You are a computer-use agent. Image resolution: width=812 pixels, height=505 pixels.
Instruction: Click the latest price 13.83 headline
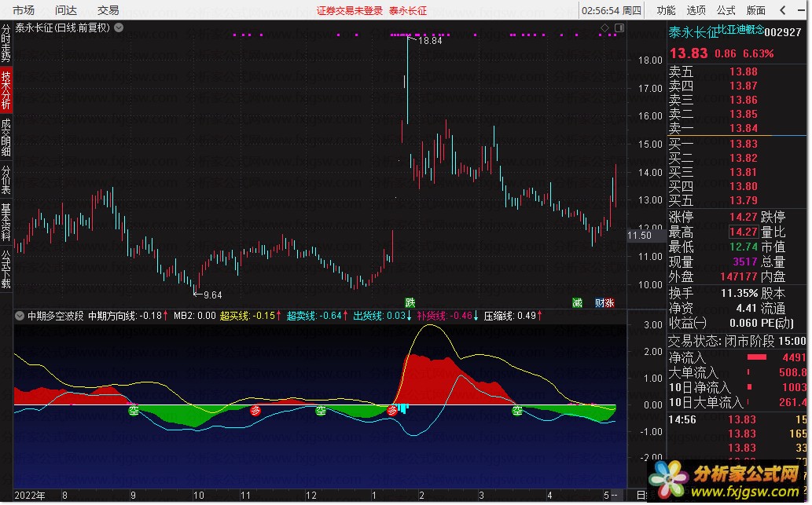point(689,53)
